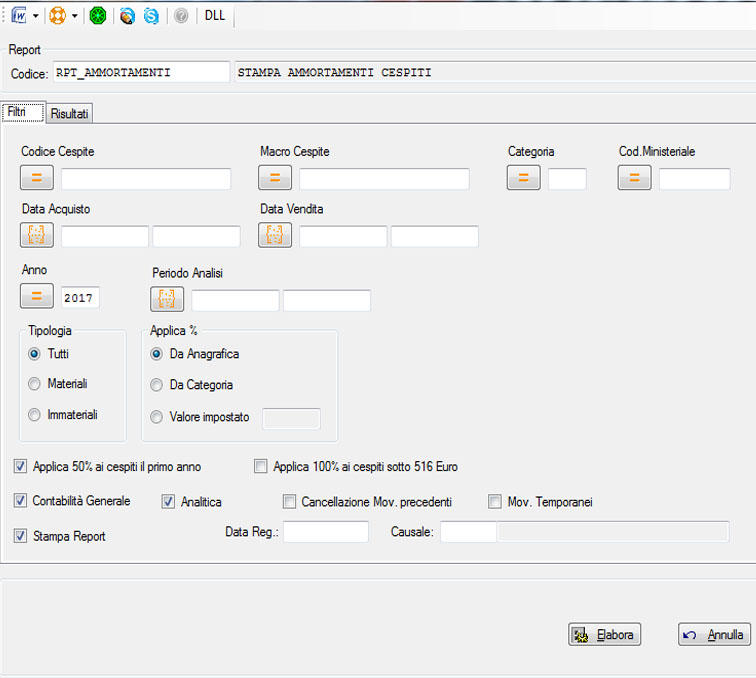Image resolution: width=756 pixels, height=678 pixels.
Task: Click the Periodo Analisi start field
Action: 235,300
